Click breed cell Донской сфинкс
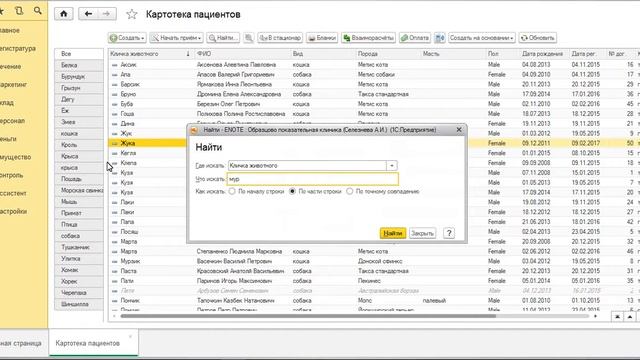Image resolution: width=640 pixels, height=360 pixels. point(380,261)
